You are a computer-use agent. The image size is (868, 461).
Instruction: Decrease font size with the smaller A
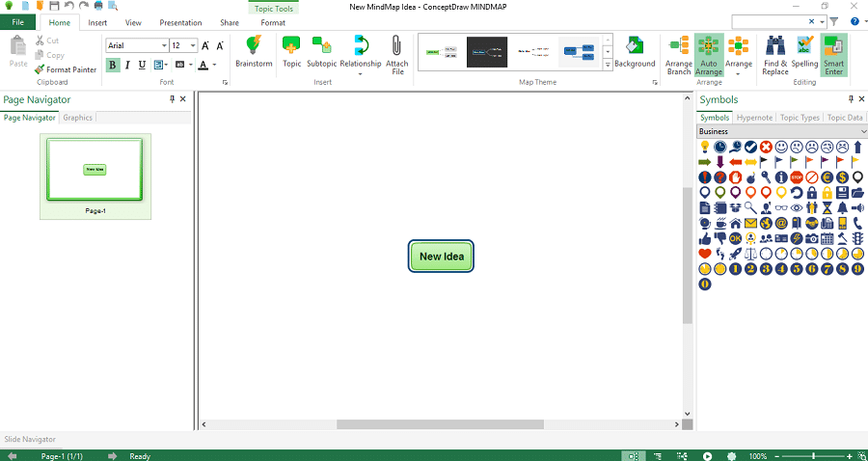220,46
